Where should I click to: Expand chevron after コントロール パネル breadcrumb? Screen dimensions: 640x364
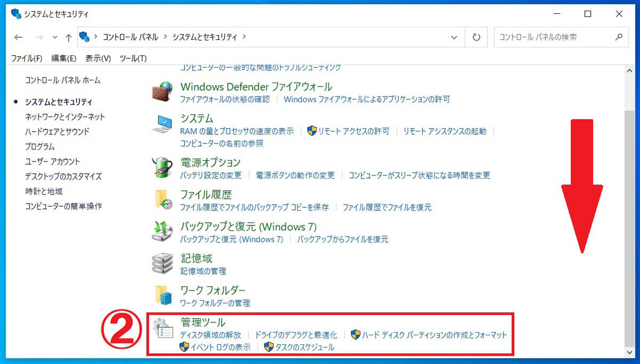click(165, 37)
